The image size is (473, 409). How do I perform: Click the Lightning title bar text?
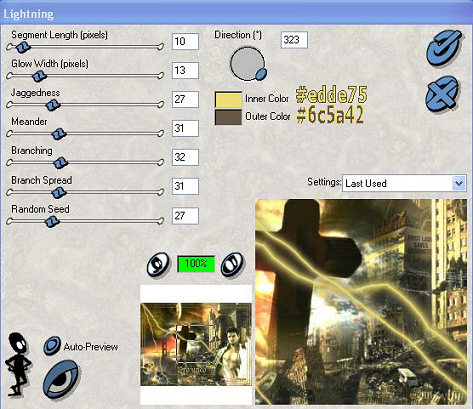(x=28, y=14)
